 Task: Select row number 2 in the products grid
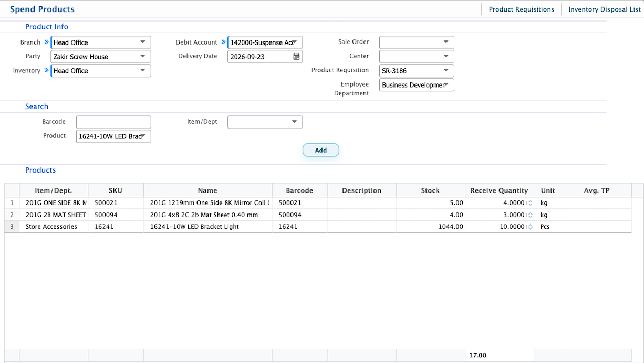coord(12,215)
